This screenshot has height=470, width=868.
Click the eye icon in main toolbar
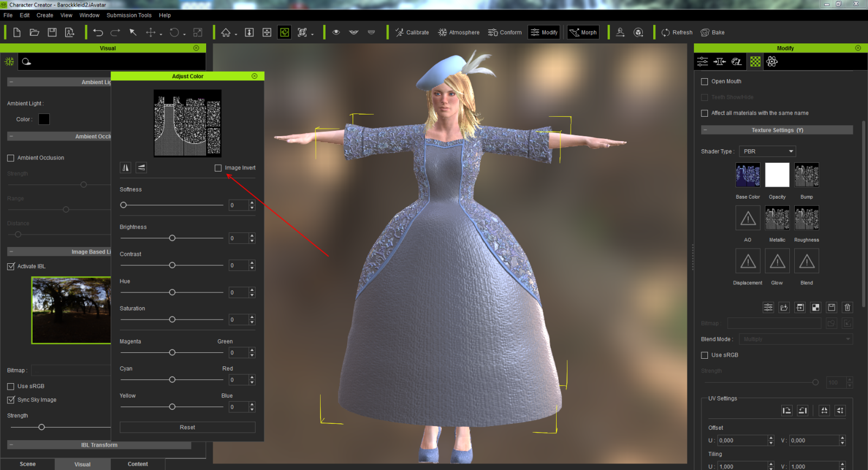tap(336, 33)
